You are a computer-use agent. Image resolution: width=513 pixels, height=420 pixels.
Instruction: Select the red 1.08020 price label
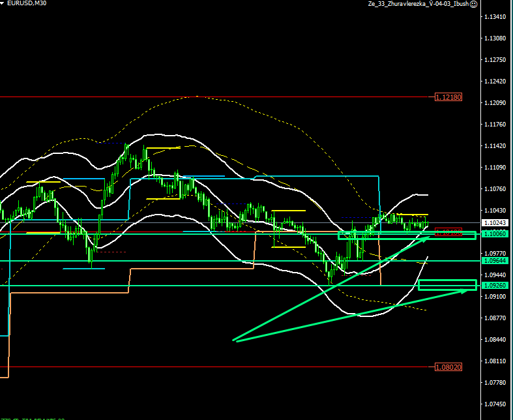(x=448, y=367)
